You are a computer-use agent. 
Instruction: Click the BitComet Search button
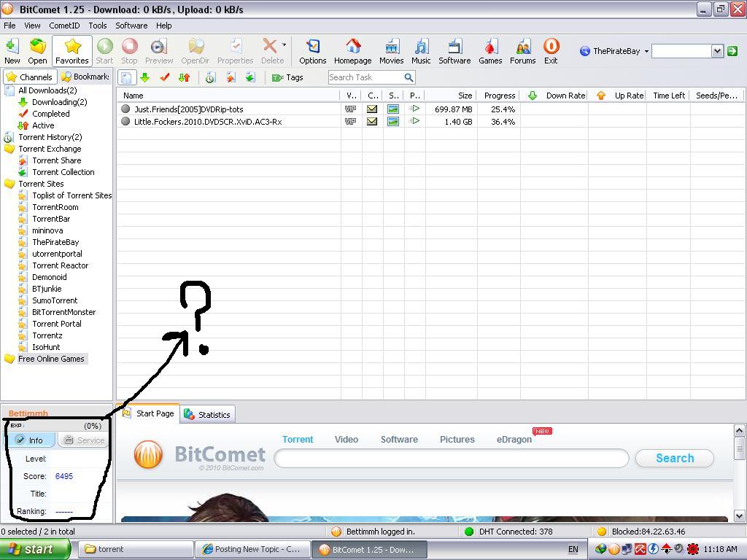[674, 458]
